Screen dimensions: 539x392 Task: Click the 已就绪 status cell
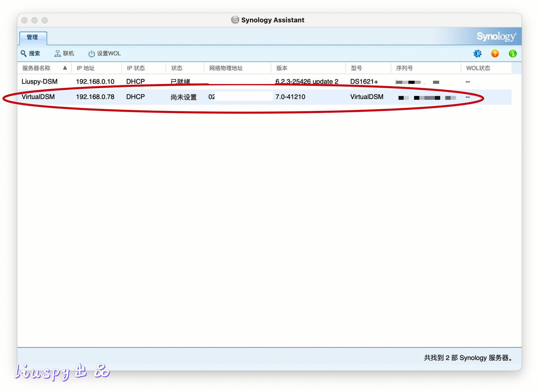pos(181,82)
